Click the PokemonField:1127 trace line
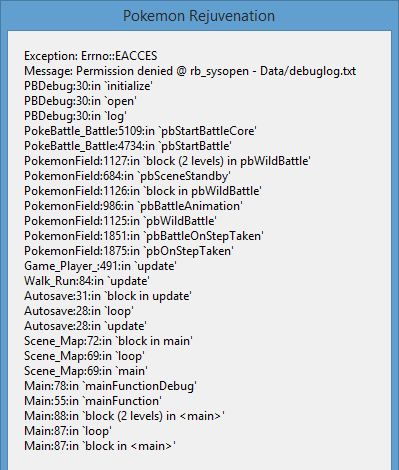 [x=167, y=161]
